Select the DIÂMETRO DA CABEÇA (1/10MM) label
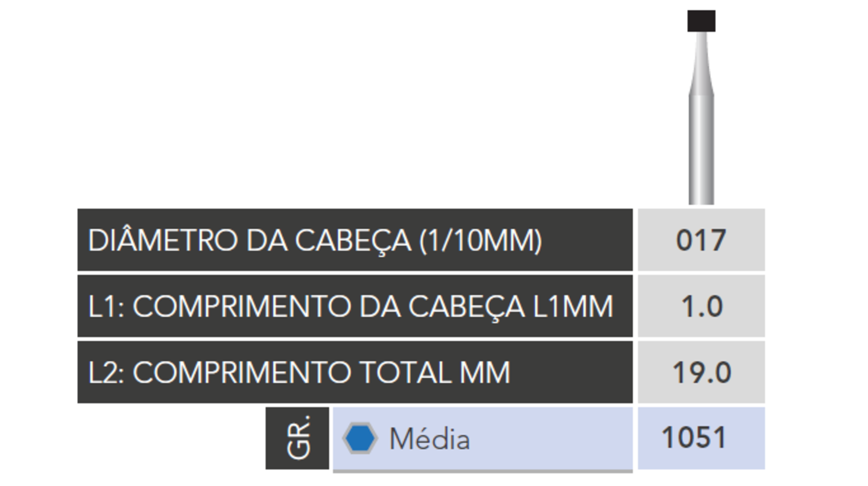Image resolution: width=868 pixels, height=486 pixels. point(315,240)
